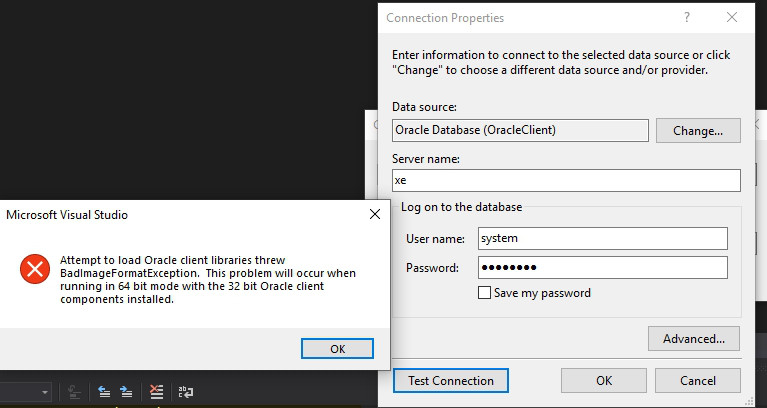This screenshot has height=408, width=767.
Task: Click the red error icon in message box
Action: 35,269
